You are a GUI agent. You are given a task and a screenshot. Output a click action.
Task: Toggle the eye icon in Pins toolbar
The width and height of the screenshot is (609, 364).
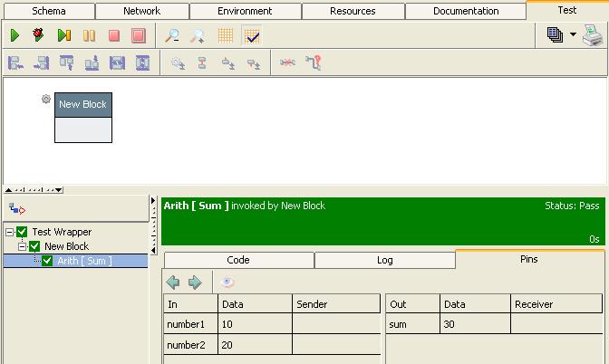point(228,283)
